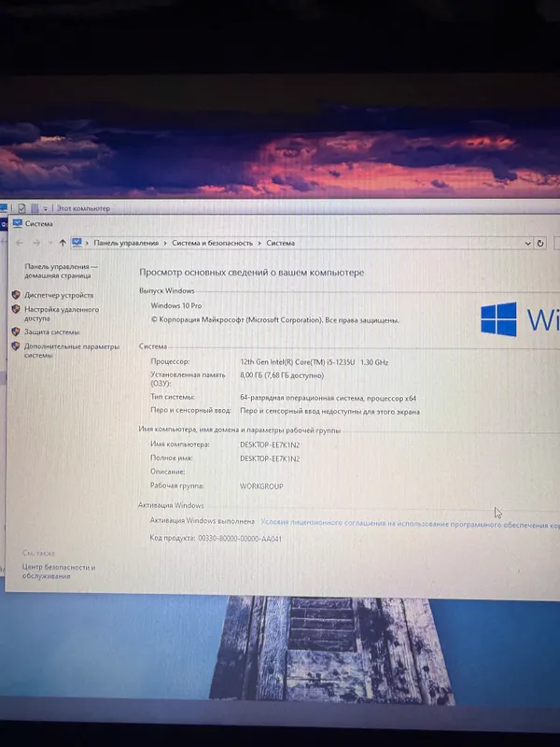The height and width of the screenshot is (747, 560).
Task: Select Панель управления breadcrumb
Action: pyautogui.click(x=126, y=243)
